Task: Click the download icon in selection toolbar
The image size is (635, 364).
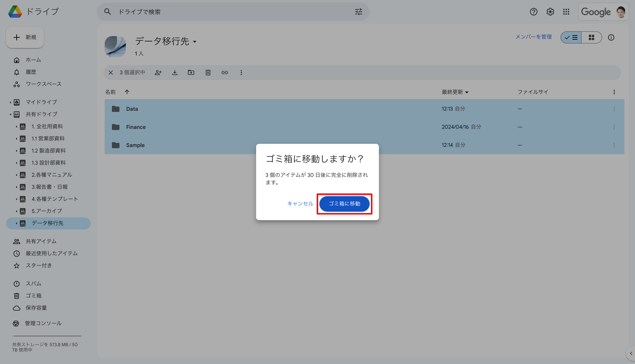Action: coord(175,73)
